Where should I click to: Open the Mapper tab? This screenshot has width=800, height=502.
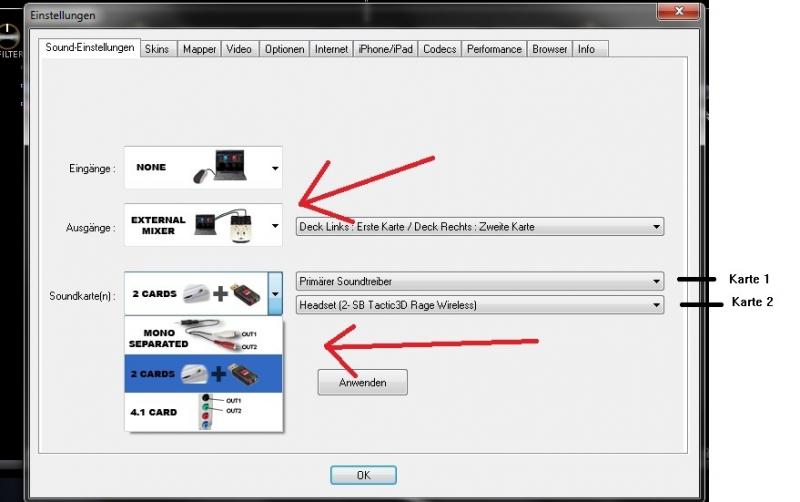point(199,49)
